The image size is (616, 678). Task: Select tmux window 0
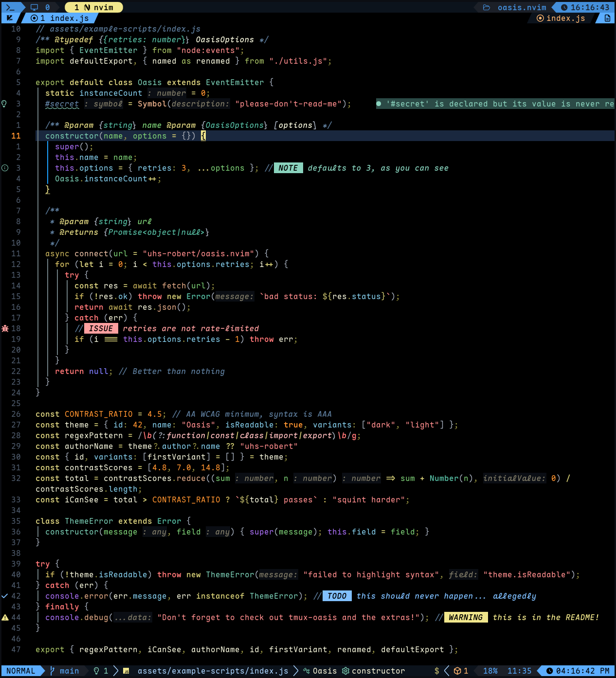[x=41, y=7]
